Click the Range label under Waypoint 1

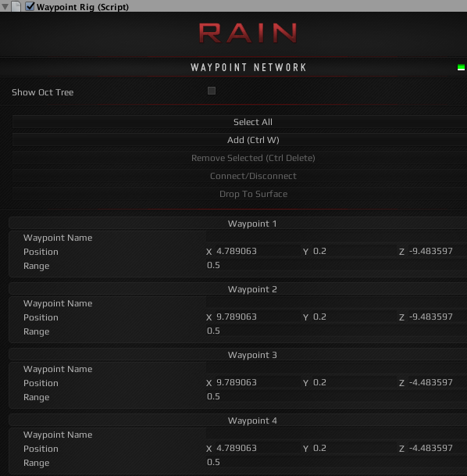(37, 266)
